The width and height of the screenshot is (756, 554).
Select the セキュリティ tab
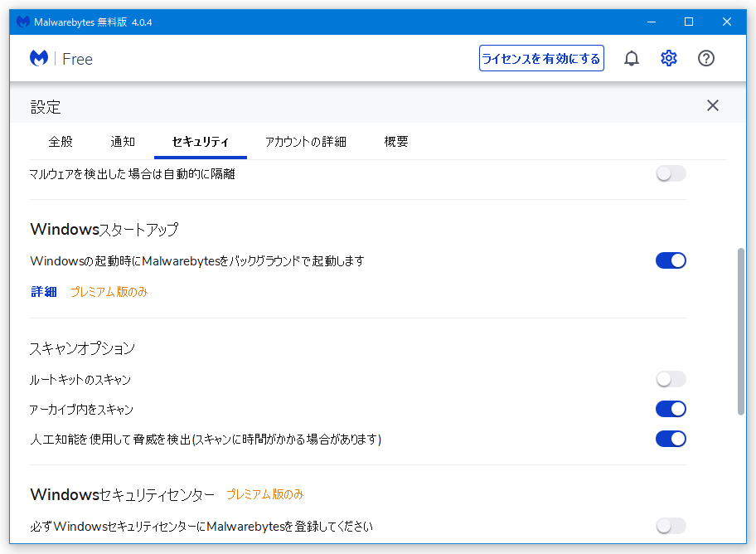coord(200,141)
